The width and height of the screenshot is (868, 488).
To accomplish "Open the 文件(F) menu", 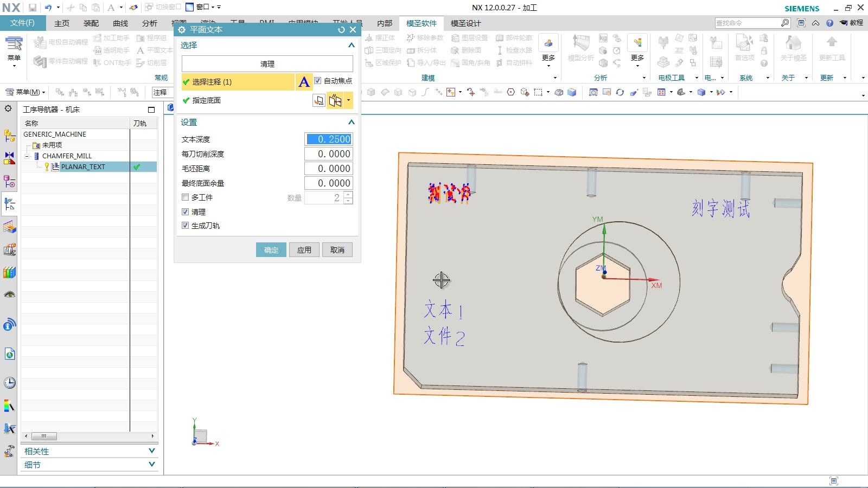I will (x=22, y=23).
